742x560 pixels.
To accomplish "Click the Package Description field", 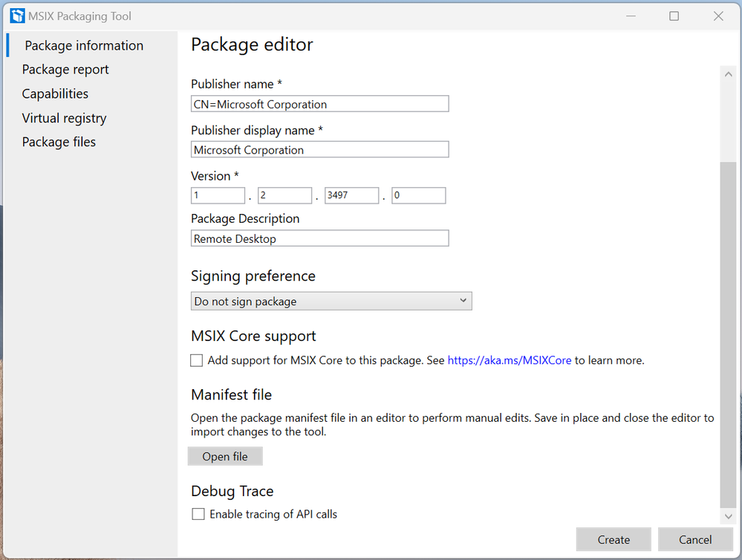I will [320, 238].
